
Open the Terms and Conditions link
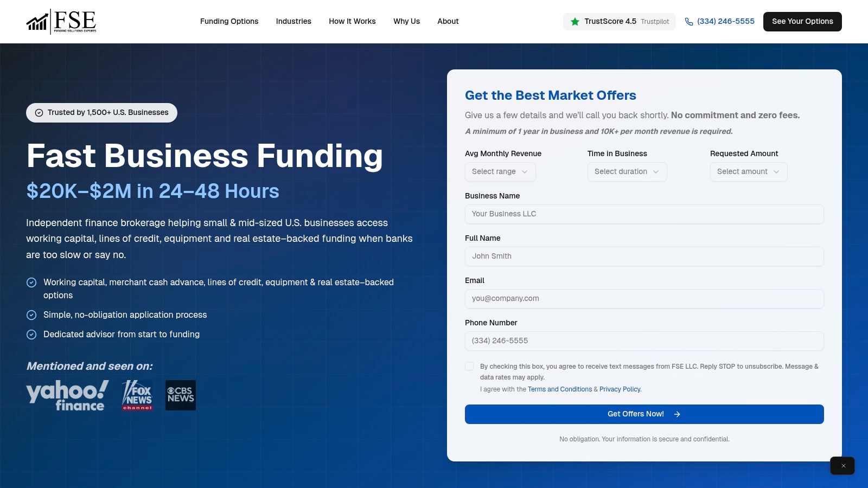tap(559, 389)
